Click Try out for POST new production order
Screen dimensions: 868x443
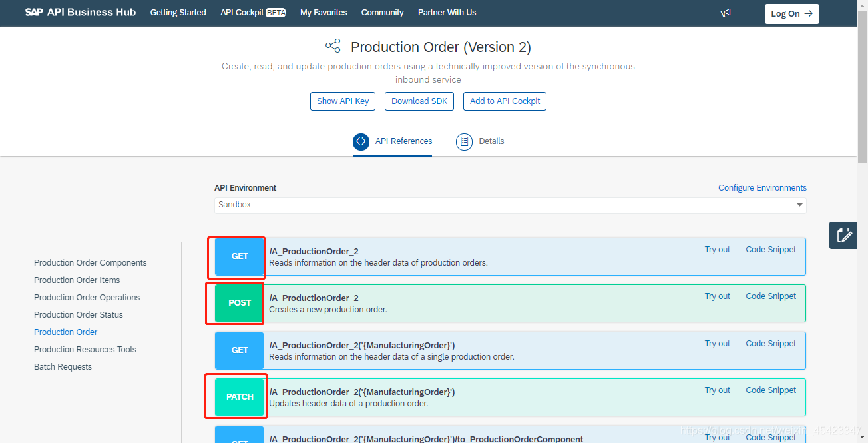718,296
